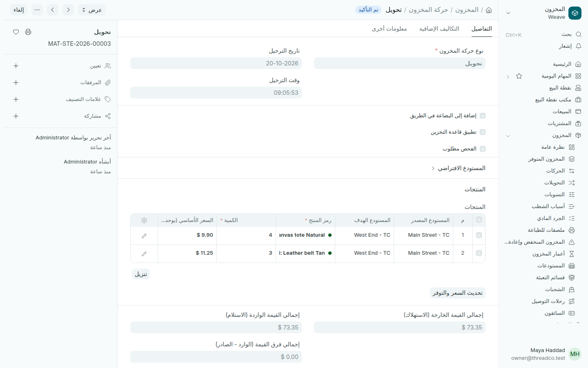
Task: Add attachment with plus next to المرفقات
Action: tap(16, 83)
